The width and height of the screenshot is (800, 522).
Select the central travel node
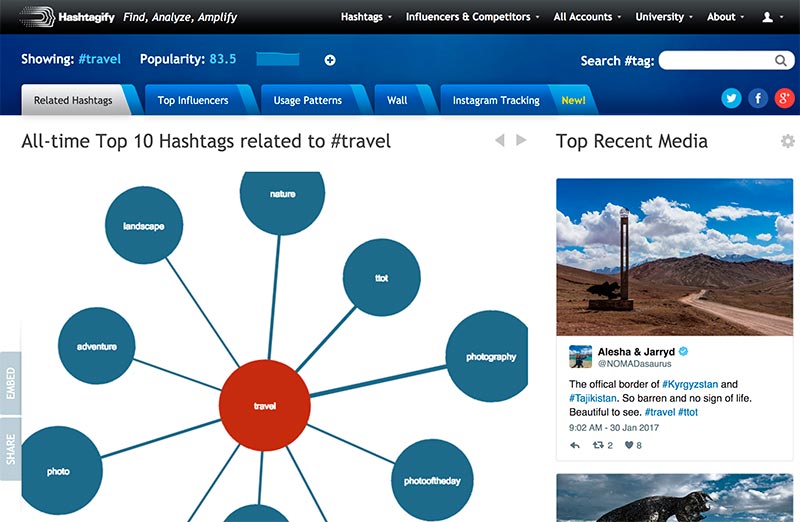coord(265,406)
